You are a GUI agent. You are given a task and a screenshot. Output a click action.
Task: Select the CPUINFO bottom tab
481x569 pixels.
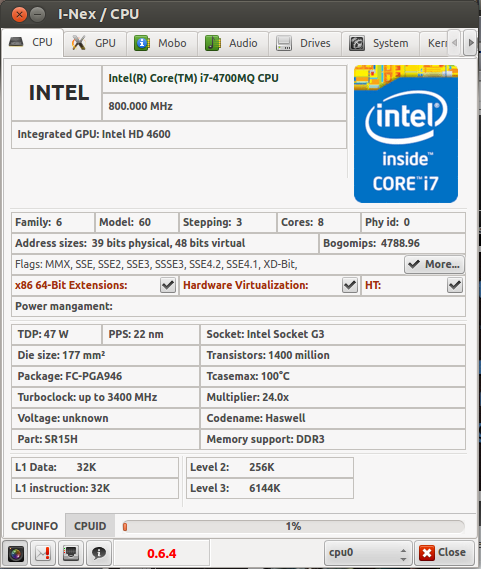click(34, 526)
